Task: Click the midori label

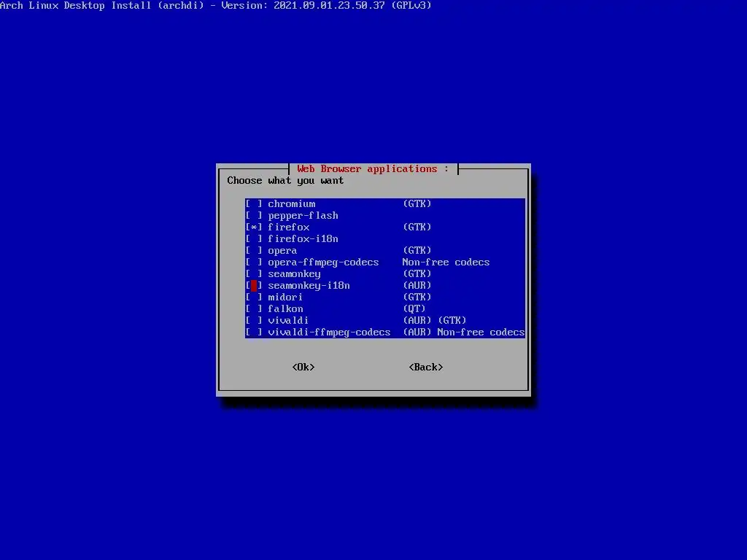Action: [x=285, y=297]
